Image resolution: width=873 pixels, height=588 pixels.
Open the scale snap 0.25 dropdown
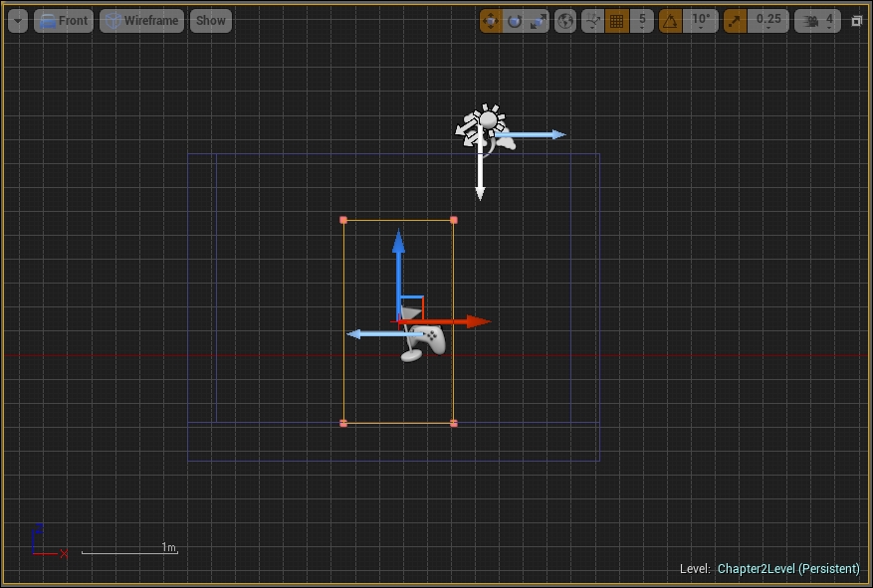coord(768,21)
